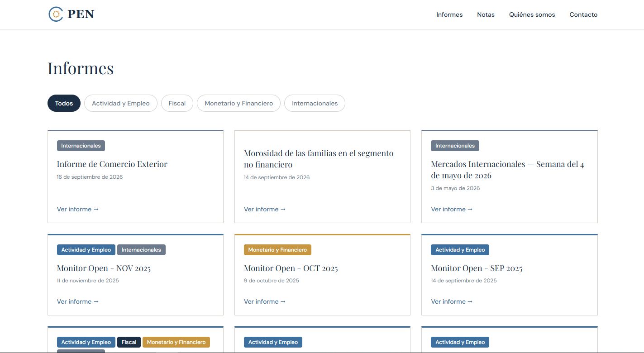The height and width of the screenshot is (353, 644).
Task: Click the date 9 de octubre de 2025
Action: coord(272,281)
